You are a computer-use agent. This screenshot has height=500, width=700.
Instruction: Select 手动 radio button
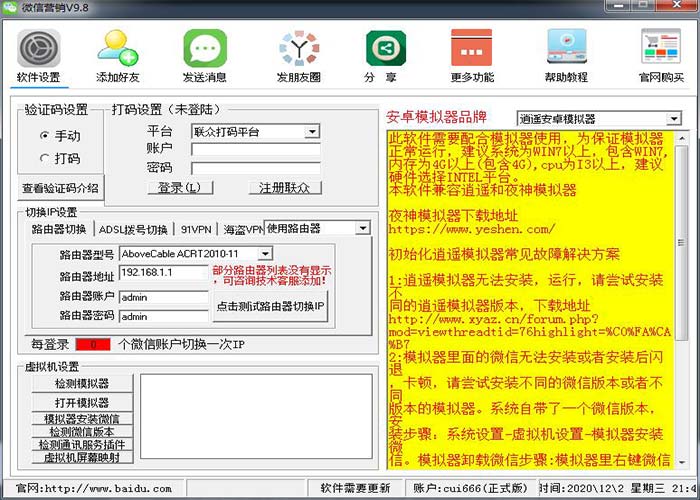click(44, 135)
